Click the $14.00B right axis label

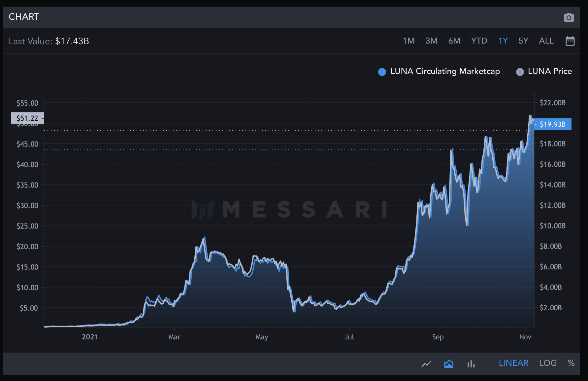(x=553, y=185)
